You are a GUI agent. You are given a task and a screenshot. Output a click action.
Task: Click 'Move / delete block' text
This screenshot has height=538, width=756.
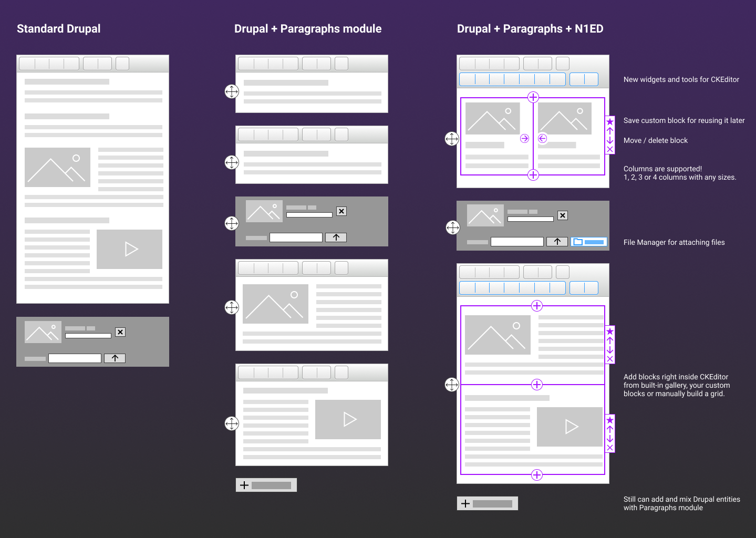tap(656, 140)
